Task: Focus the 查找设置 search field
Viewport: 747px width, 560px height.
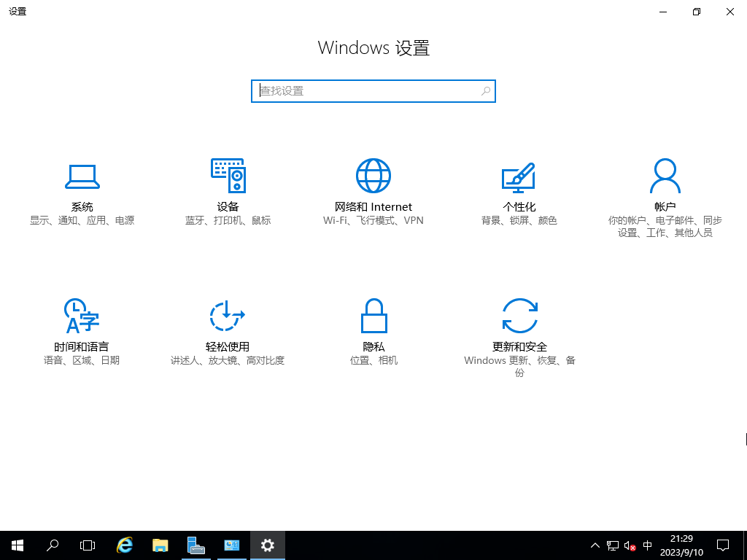Action: point(373,91)
